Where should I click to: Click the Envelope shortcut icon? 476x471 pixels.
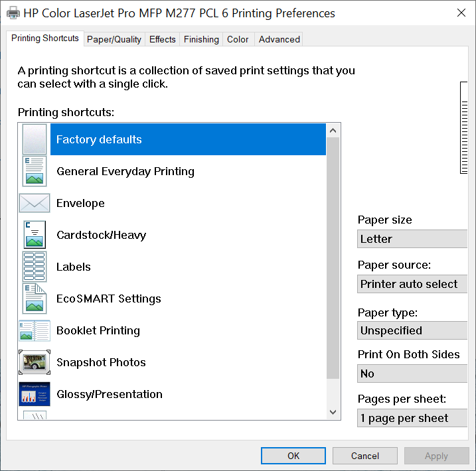(35, 203)
